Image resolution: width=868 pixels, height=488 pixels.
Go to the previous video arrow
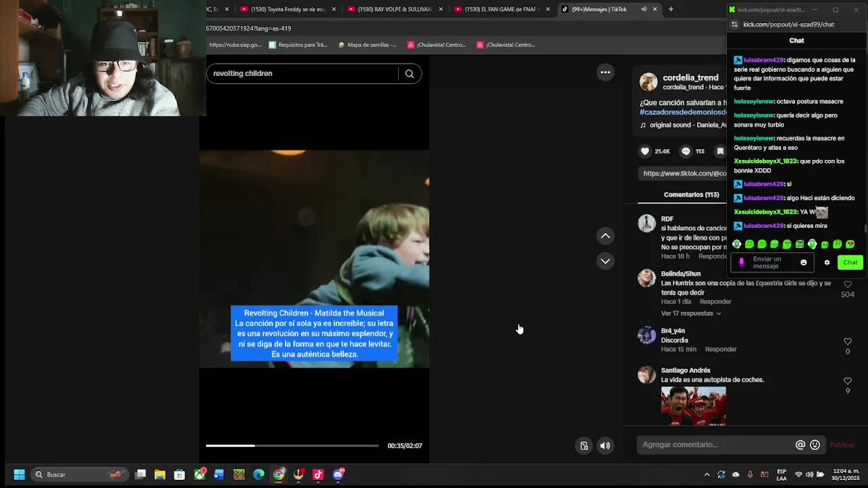(606, 236)
